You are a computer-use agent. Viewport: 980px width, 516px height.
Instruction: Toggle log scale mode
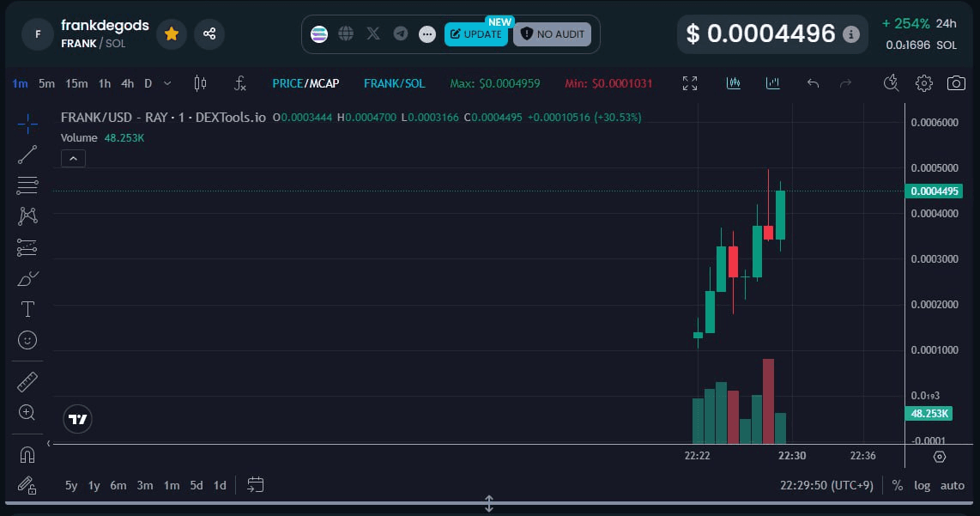pyautogui.click(x=922, y=485)
